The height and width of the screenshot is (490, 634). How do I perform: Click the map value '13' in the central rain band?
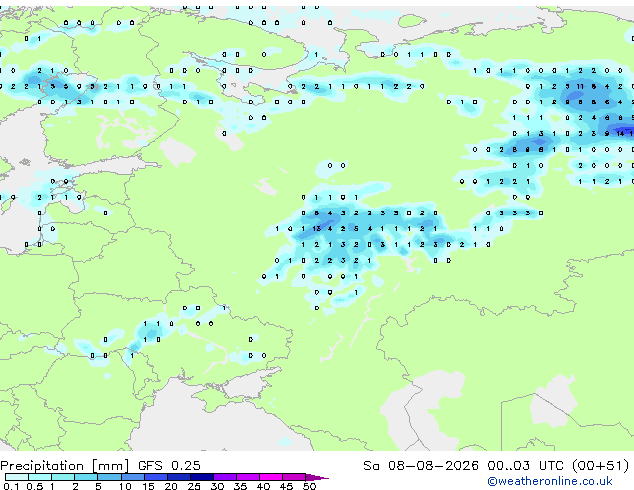pyautogui.click(x=317, y=229)
